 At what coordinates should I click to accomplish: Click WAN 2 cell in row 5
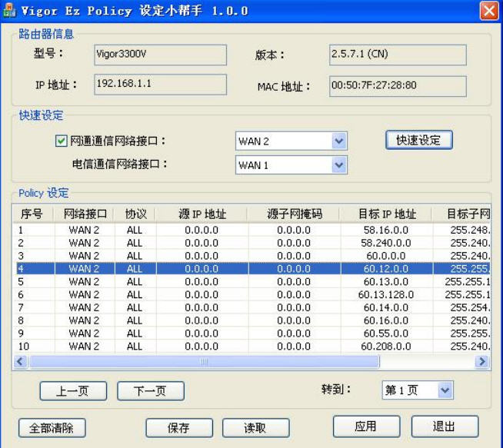point(84,282)
